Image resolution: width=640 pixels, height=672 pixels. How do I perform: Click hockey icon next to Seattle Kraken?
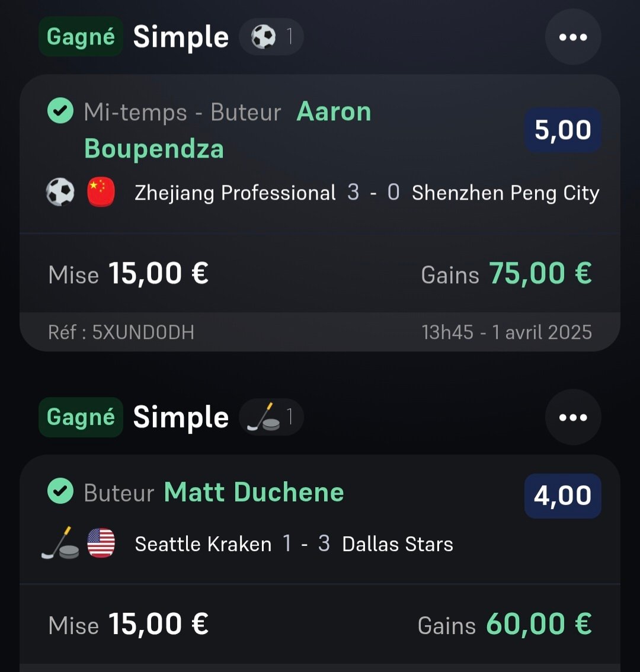pyautogui.click(x=60, y=543)
